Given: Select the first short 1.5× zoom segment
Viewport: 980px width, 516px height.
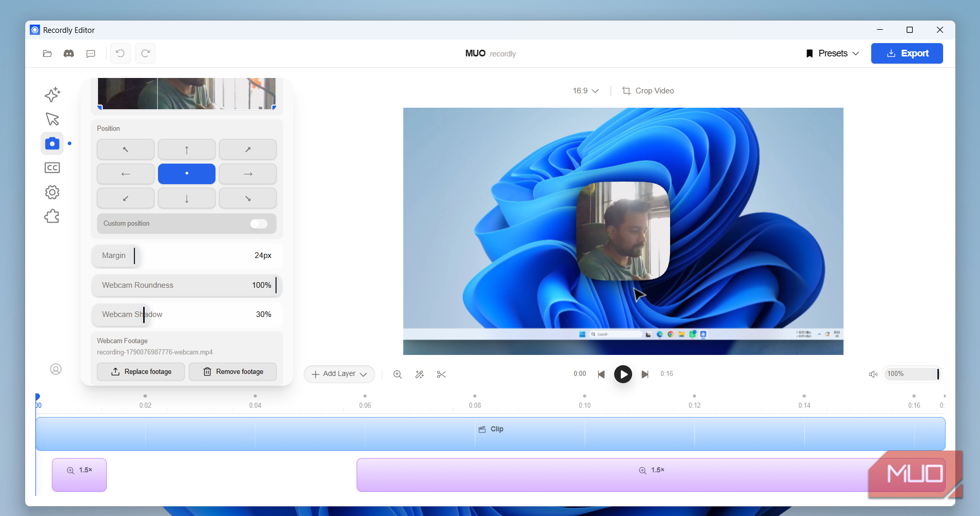Looking at the screenshot, I should coord(79,475).
